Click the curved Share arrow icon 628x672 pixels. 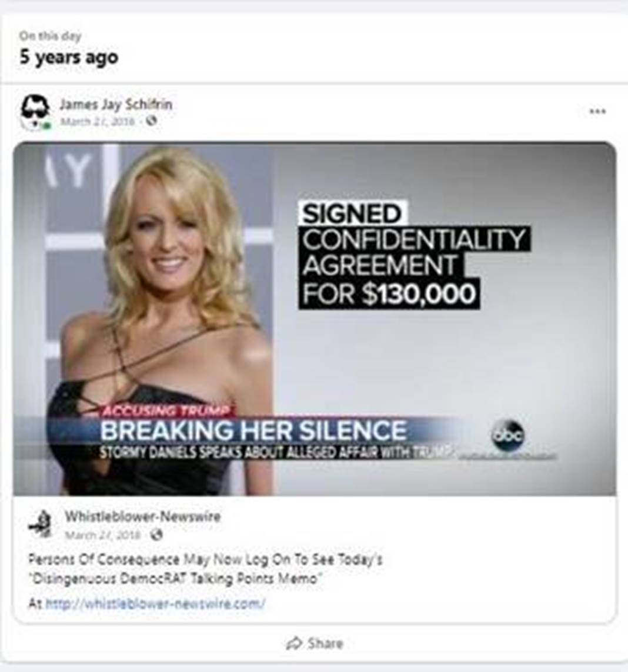pos(294,643)
